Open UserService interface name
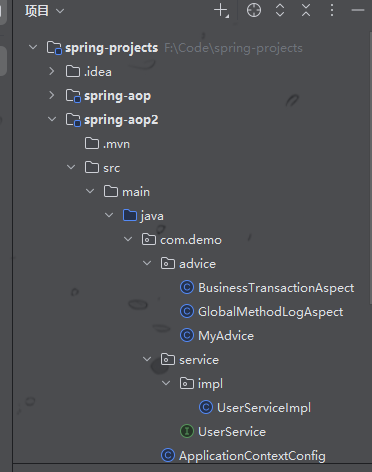 click(232, 432)
